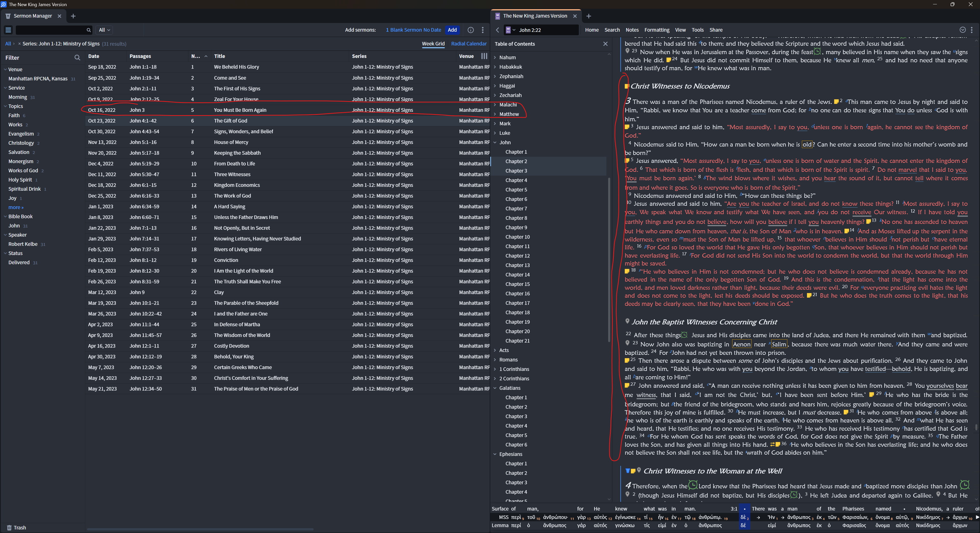
Task: Collapse Galatians in Table of Contents
Action: coord(495,388)
